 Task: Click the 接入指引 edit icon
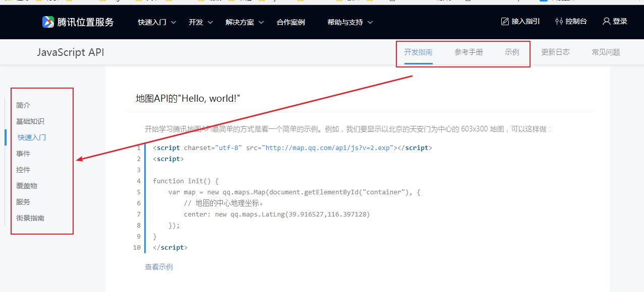tap(505, 21)
